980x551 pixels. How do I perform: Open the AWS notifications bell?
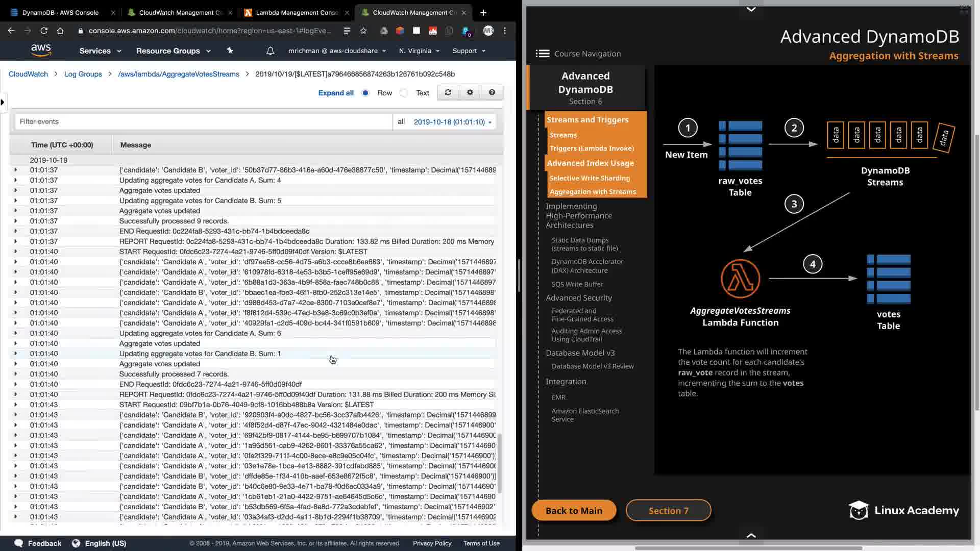click(270, 51)
